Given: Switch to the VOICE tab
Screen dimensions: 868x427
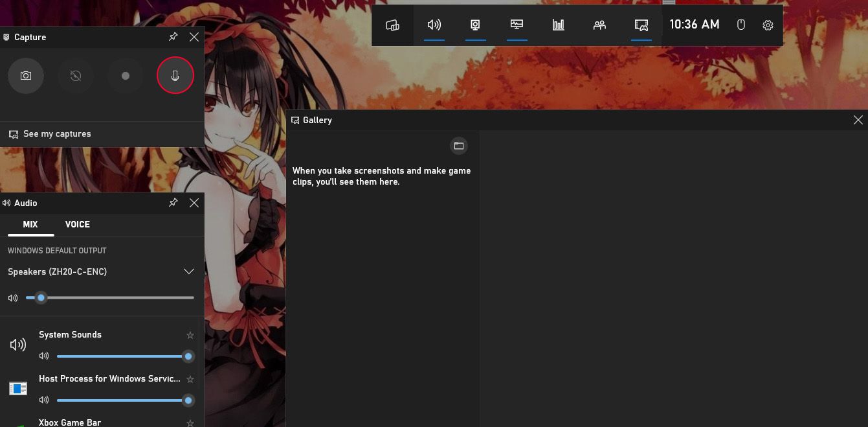Looking at the screenshot, I should [x=78, y=224].
